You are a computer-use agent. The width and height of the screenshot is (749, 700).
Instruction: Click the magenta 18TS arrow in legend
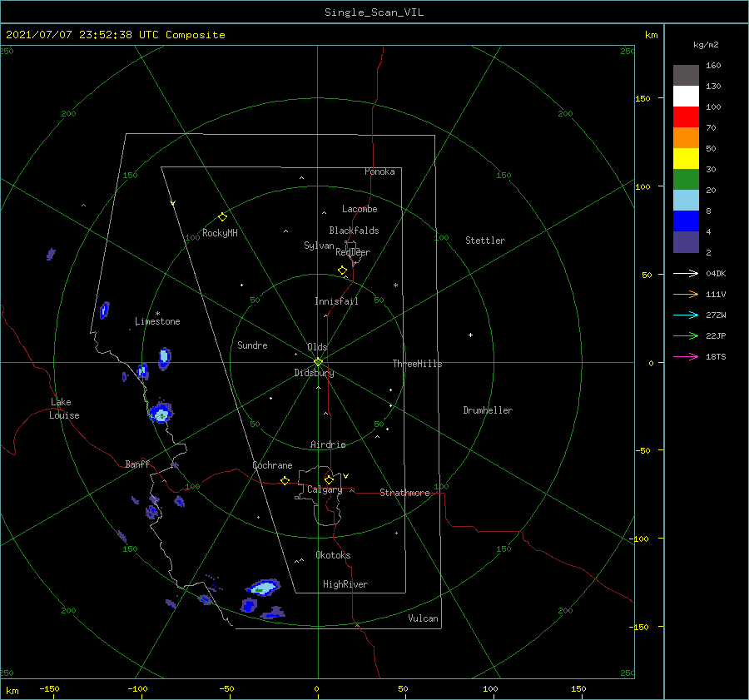click(x=686, y=356)
